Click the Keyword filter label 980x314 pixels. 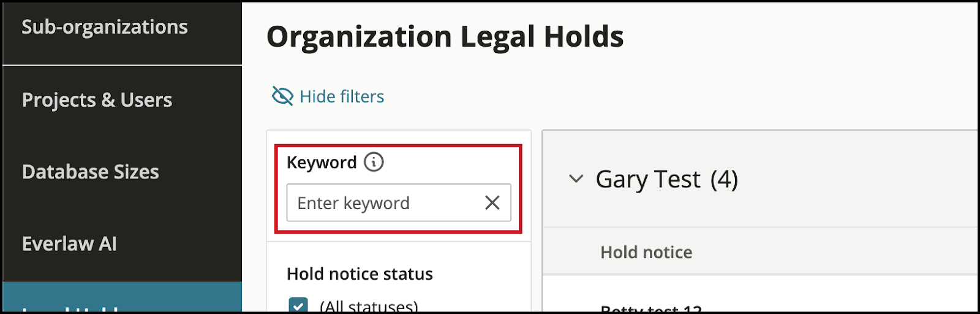(x=322, y=163)
